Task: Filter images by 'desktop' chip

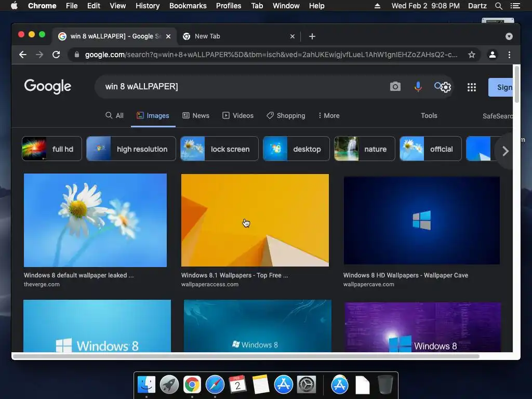Action: [x=296, y=149]
